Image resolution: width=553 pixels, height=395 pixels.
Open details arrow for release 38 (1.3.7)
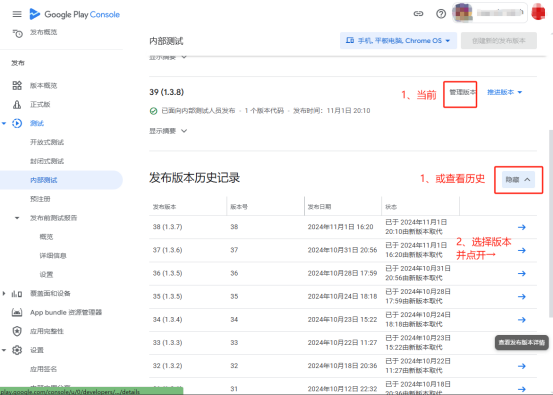(522, 227)
